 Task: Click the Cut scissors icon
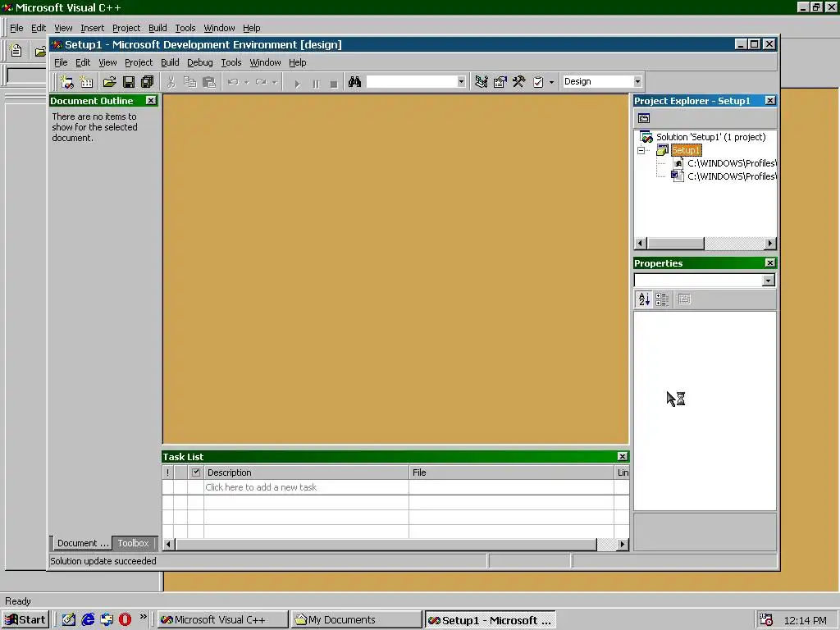pyautogui.click(x=171, y=82)
